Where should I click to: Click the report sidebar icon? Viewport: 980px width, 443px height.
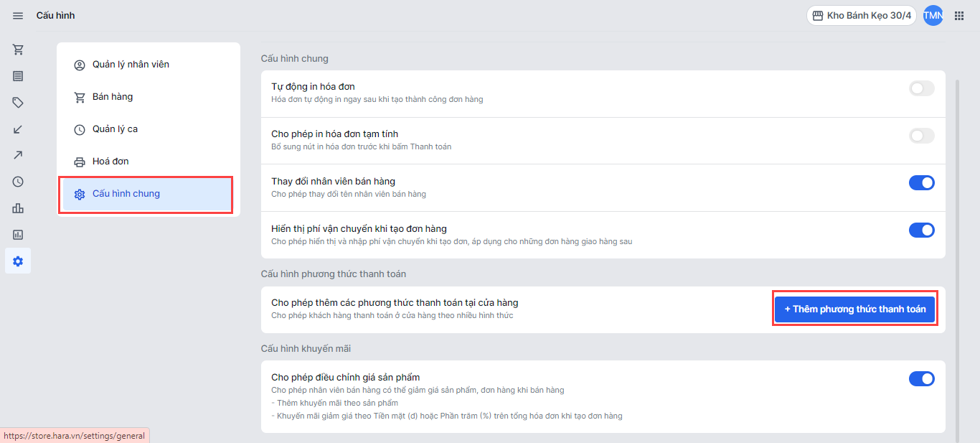coord(18,235)
